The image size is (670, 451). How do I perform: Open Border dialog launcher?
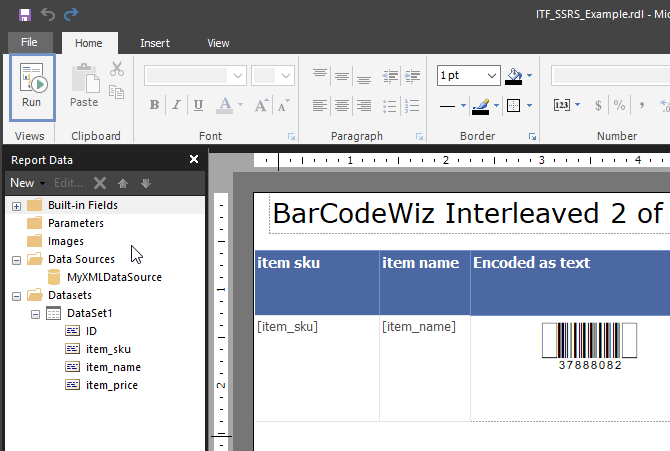(x=532, y=137)
